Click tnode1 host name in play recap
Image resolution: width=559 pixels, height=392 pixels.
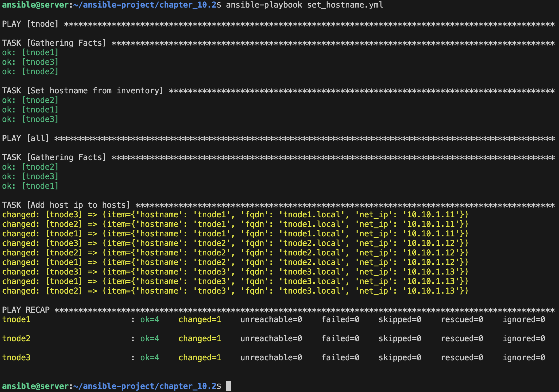(x=16, y=319)
